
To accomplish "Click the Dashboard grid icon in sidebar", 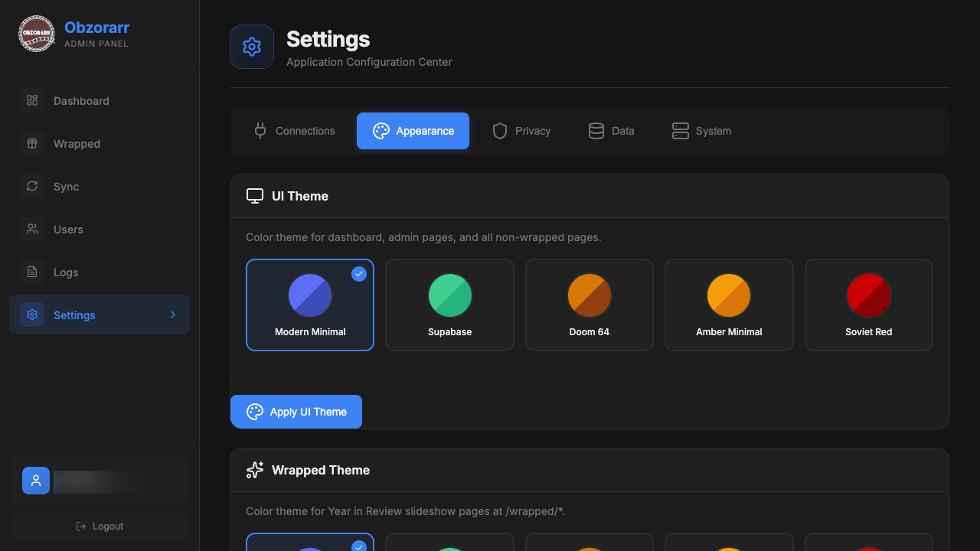I will click(32, 100).
